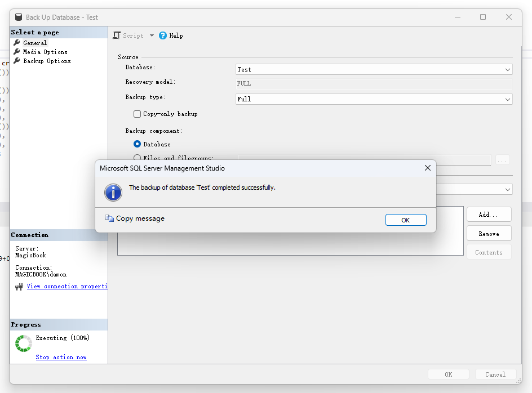Click the Contents button
Image resolution: width=532 pixels, height=393 pixels.
(489, 252)
